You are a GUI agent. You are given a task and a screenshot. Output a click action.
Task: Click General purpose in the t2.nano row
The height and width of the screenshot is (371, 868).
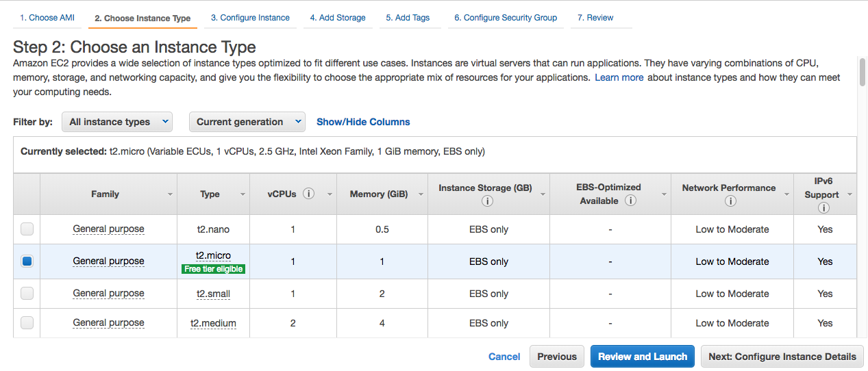(108, 229)
